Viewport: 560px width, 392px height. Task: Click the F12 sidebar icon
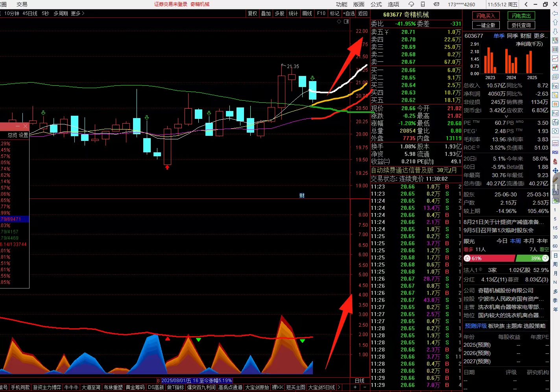tap(555, 113)
